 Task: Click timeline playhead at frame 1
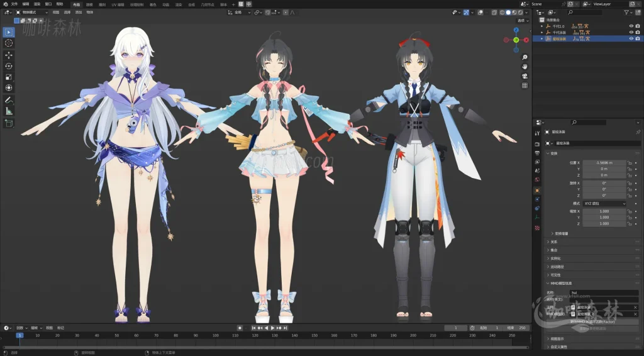pos(19,335)
